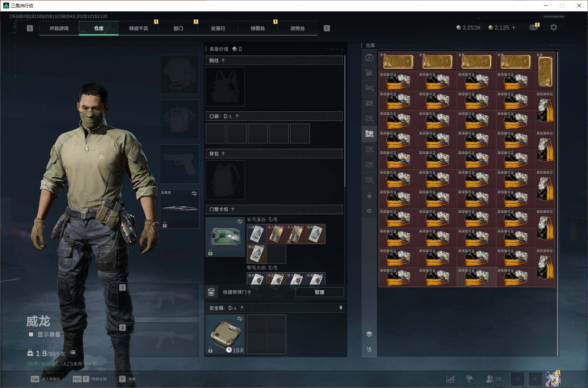Open the statistics bar chart icon
This screenshot has height=388, width=588.
tap(450, 379)
